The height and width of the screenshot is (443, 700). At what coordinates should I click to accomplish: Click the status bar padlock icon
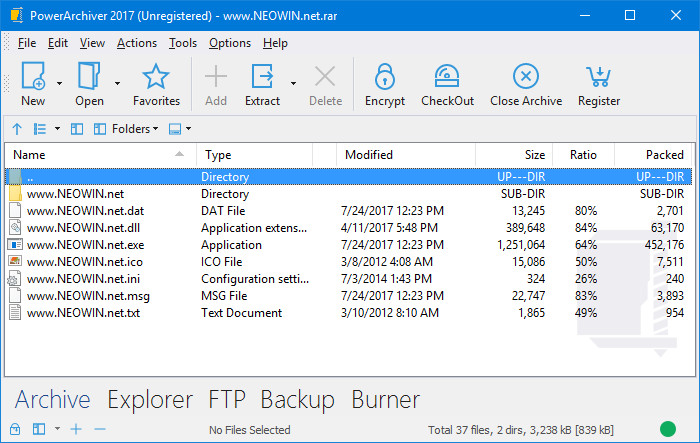pos(15,429)
